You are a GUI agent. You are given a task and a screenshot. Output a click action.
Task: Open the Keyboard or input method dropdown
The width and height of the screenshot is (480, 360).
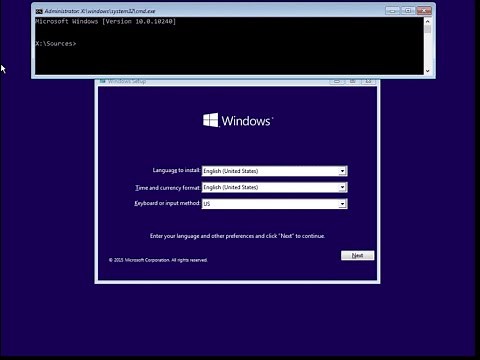coord(274,204)
